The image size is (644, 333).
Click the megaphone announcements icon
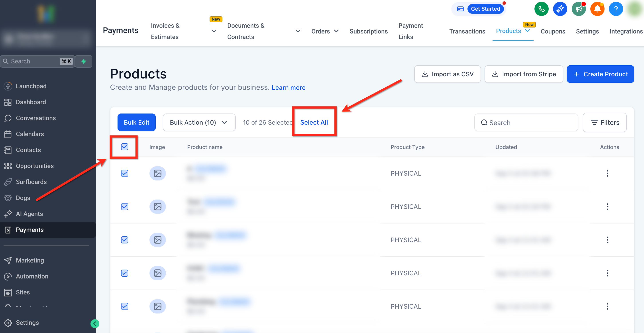[x=579, y=9]
